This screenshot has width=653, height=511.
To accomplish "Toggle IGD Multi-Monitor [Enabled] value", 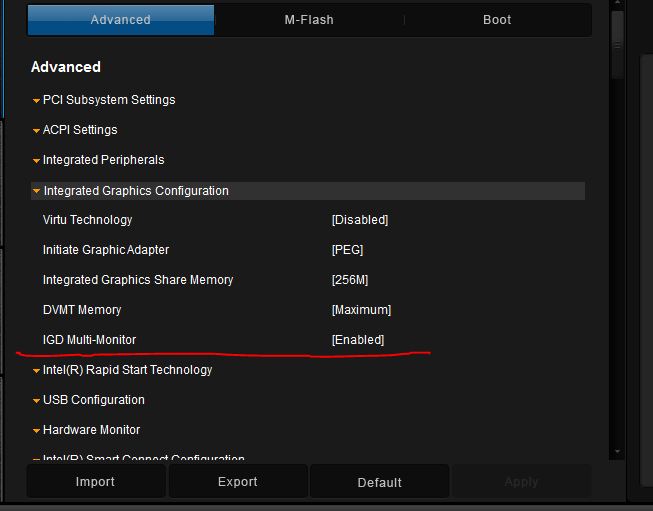I will tap(357, 340).
